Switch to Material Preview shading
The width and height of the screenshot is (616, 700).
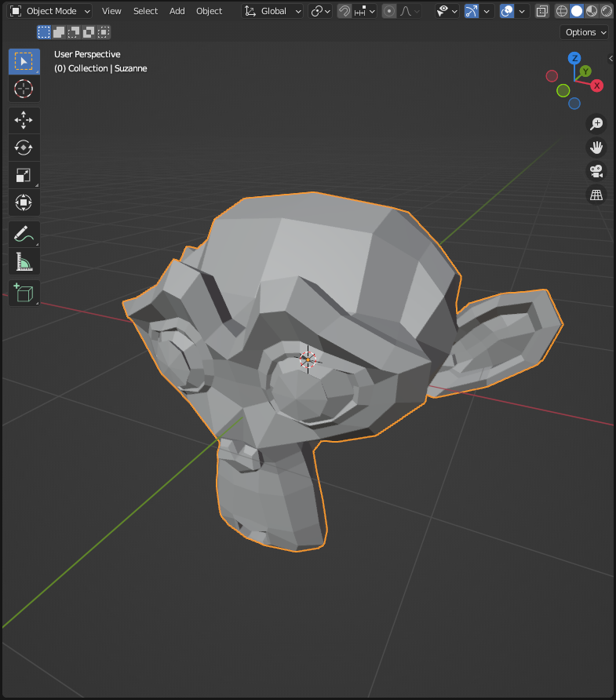tap(592, 11)
